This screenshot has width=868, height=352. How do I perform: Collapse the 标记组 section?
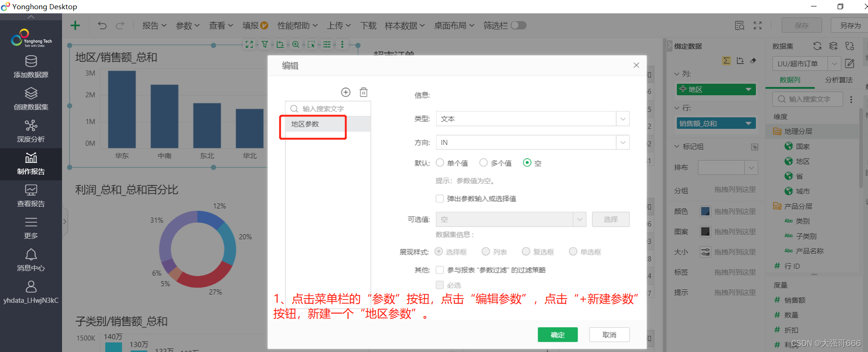677,146
